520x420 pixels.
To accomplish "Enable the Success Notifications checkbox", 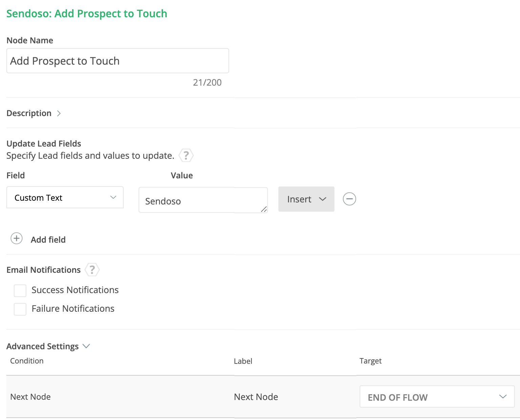I will tap(20, 290).
